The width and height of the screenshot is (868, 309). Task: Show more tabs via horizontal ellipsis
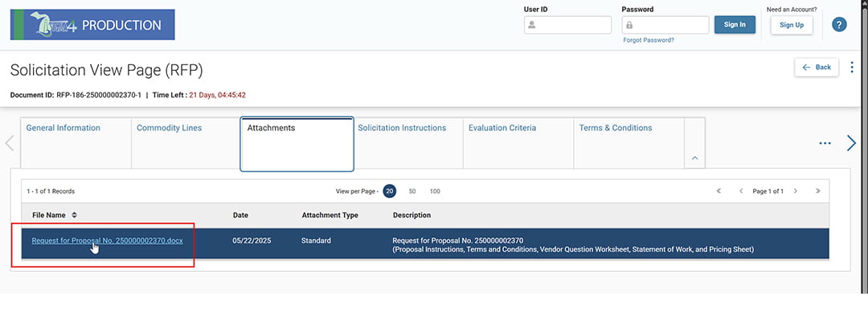825,143
